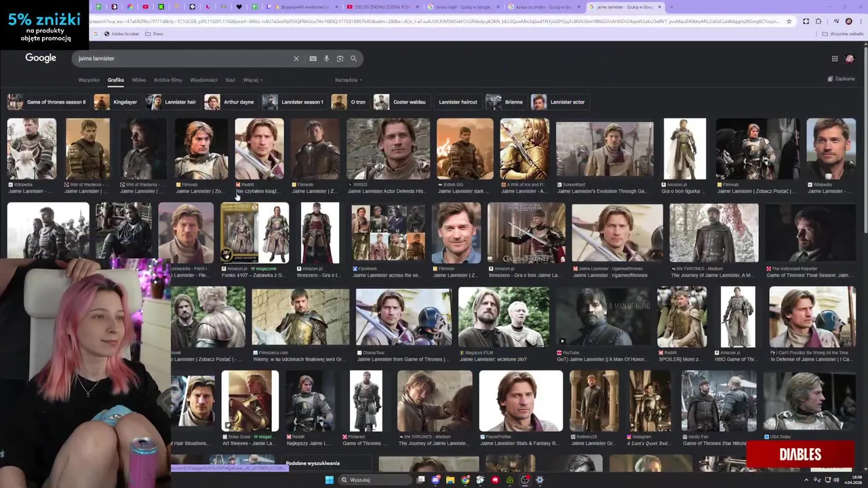This screenshot has width=868, height=488.
Task: Select the 'Arthur dayne' filter chip
Action: [230, 102]
